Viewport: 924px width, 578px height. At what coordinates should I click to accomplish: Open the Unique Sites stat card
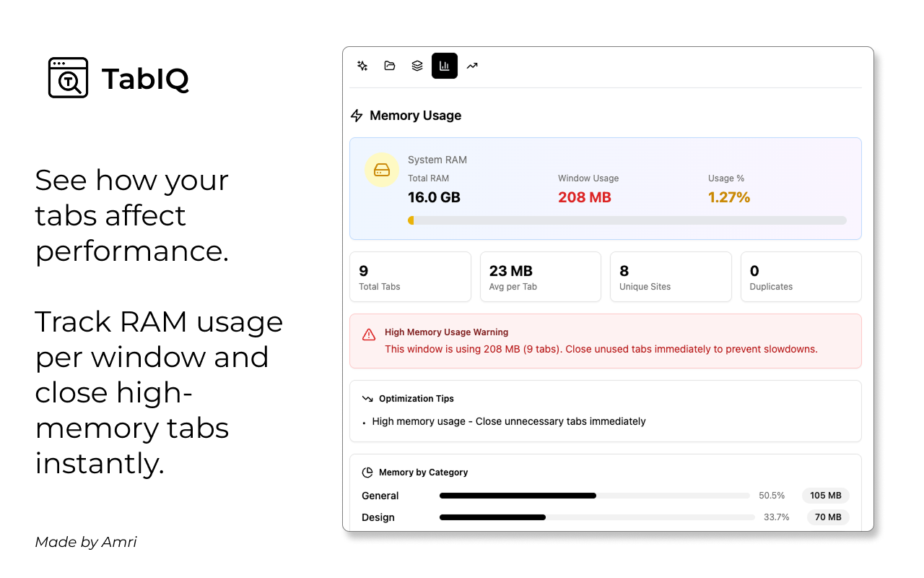click(671, 277)
